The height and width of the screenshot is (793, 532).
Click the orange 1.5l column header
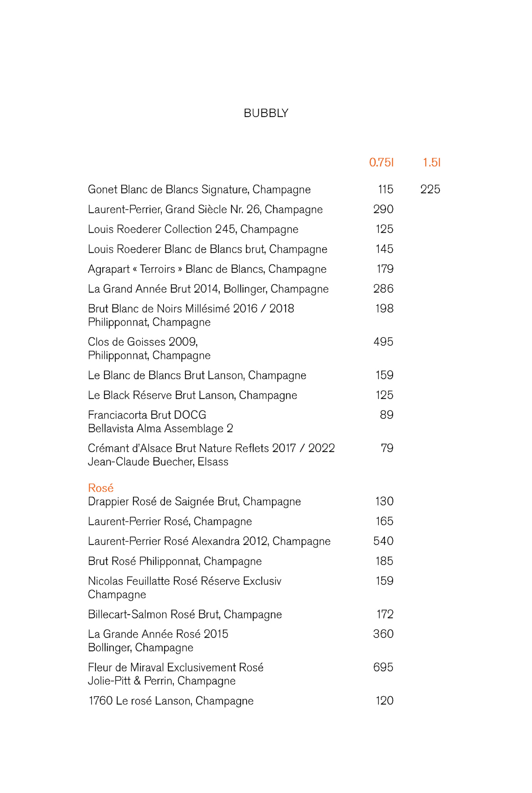(431, 162)
